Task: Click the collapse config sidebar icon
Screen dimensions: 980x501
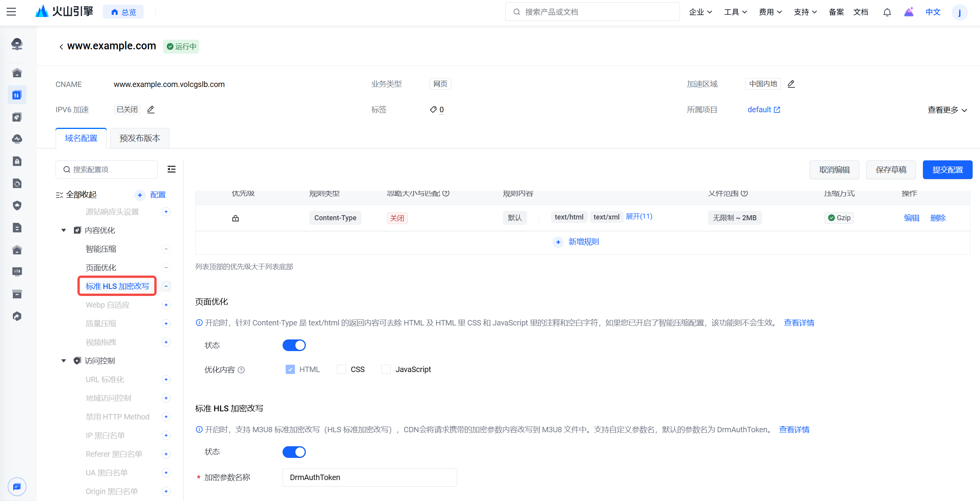Action: [x=171, y=169]
